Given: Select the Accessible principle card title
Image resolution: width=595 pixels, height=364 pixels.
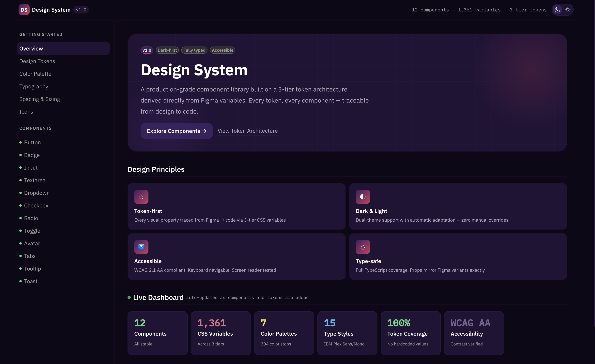Looking at the screenshot, I should pyautogui.click(x=148, y=261).
